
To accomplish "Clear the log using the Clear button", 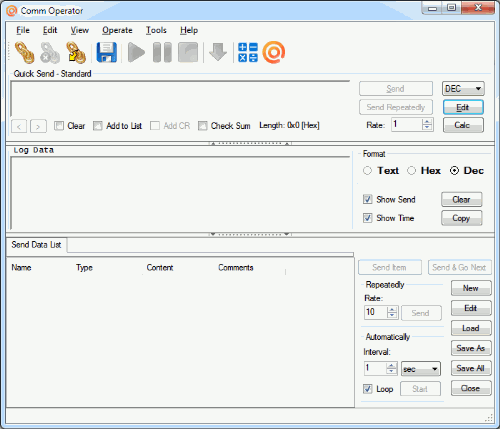I will (461, 200).
